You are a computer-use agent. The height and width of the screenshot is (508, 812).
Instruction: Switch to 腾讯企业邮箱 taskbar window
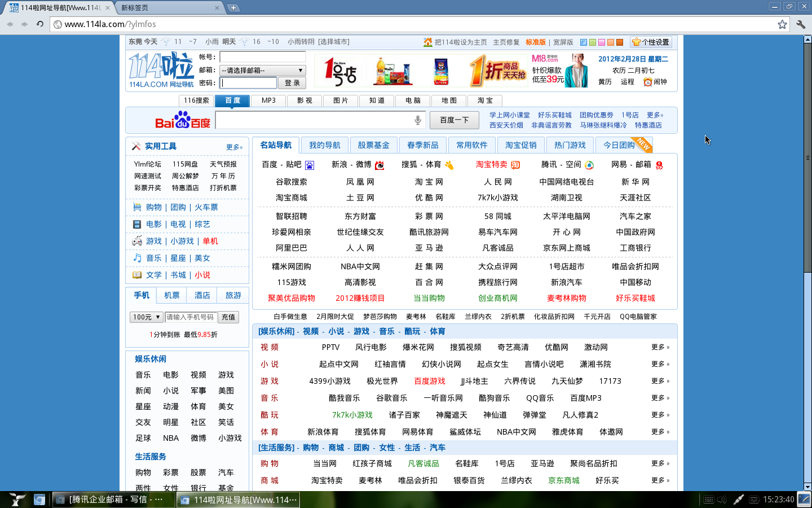[113, 500]
